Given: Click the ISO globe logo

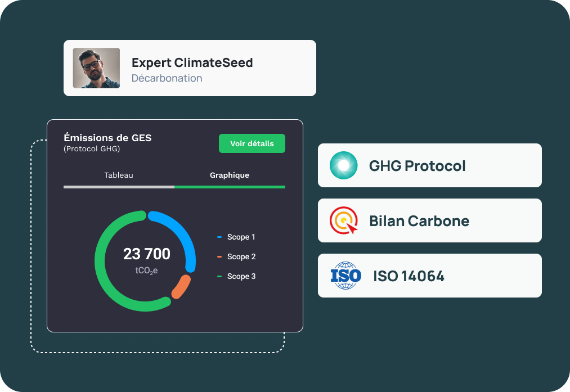Looking at the screenshot, I should [345, 276].
